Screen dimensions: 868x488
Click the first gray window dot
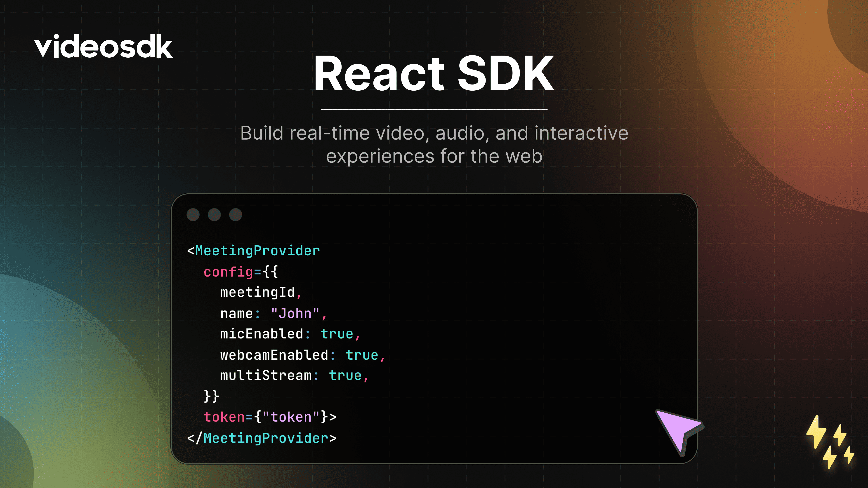(193, 215)
